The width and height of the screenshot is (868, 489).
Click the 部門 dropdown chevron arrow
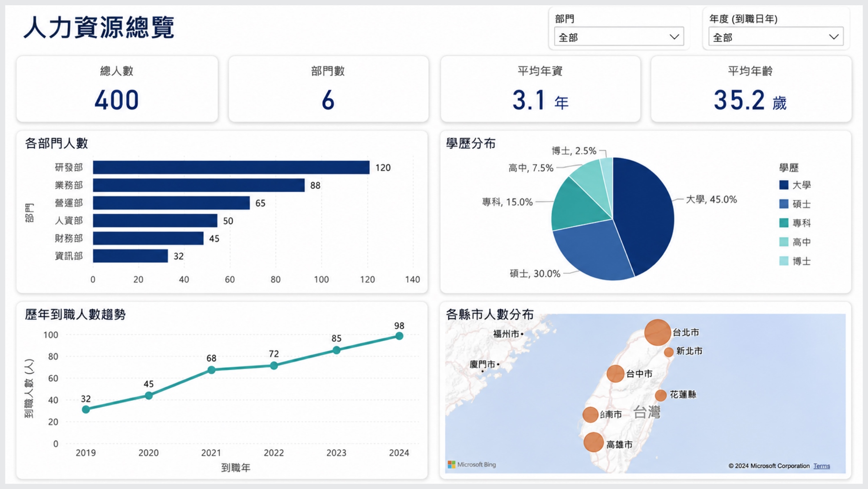(674, 37)
